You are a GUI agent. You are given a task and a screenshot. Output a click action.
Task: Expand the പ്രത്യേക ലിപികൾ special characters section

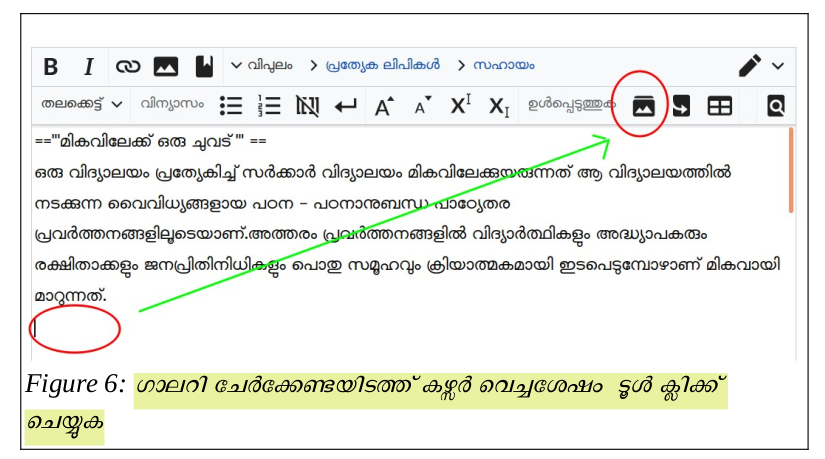(374, 66)
